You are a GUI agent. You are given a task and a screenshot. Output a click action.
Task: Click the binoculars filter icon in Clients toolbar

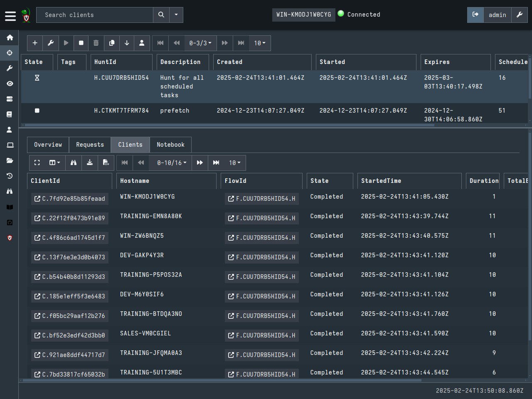coord(74,163)
